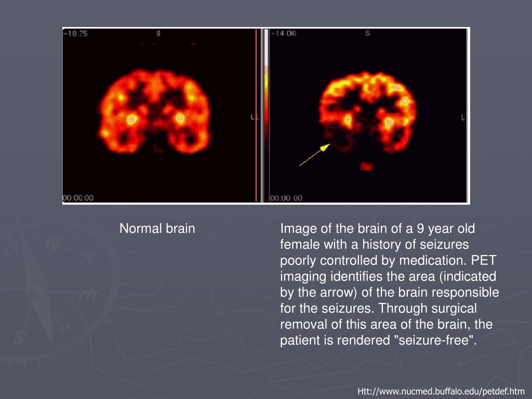
Task: Select the 'Normal brain' caption text
Action: [157, 229]
